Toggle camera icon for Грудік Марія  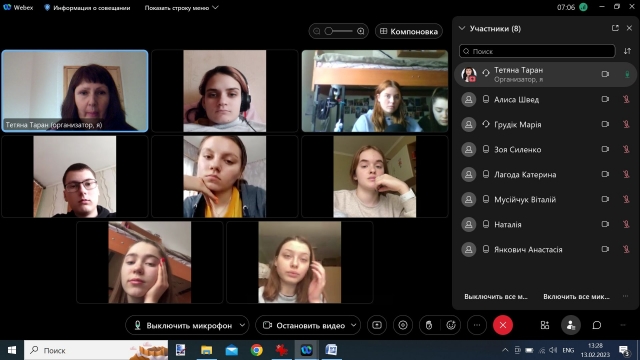[605, 124]
